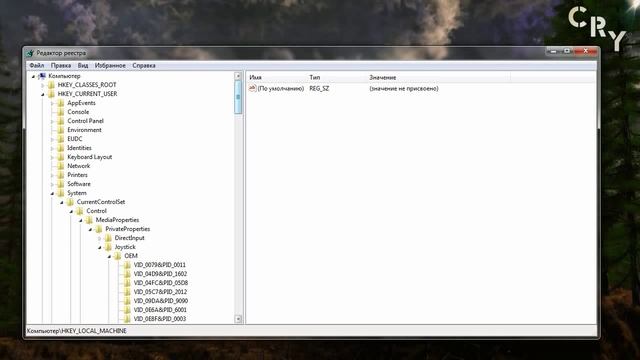This screenshot has height=360, width=640.
Task: Collapse the System tree node
Action: pos(52,193)
